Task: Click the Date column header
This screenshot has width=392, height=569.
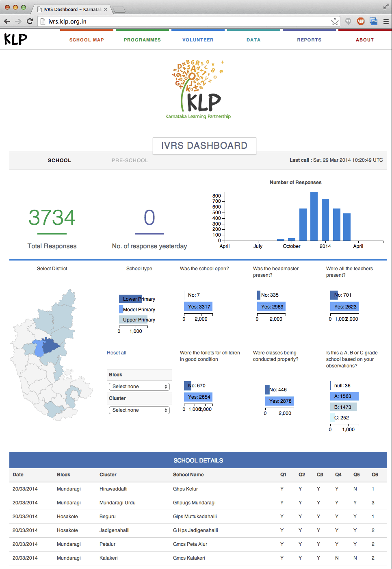Action: (18, 475)
